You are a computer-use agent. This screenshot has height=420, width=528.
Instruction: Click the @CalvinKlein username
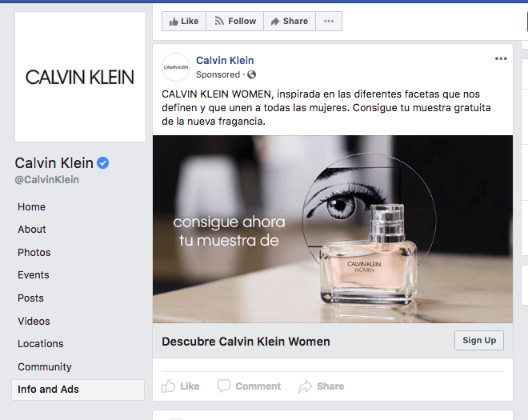tap(47, 179)
